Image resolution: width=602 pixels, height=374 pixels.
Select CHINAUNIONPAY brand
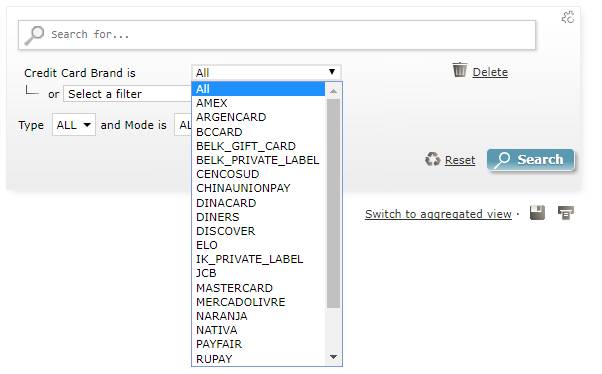click(258, 188)
